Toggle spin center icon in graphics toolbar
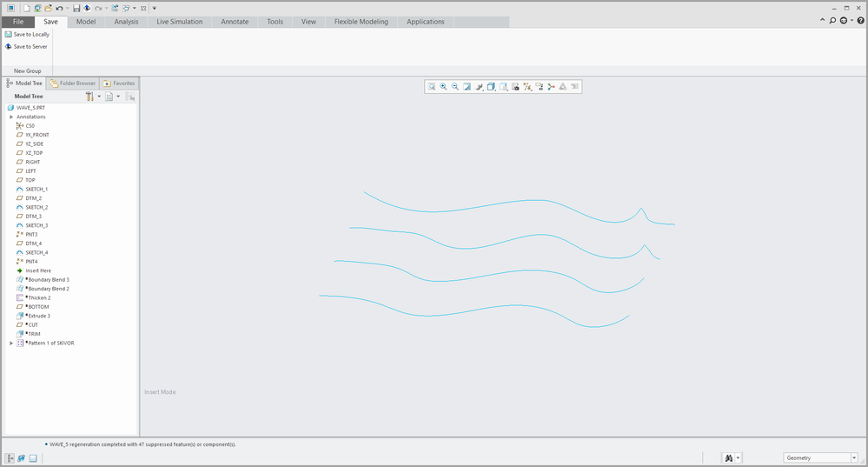Screen dimensions: 868x467 tap(551, 86)
